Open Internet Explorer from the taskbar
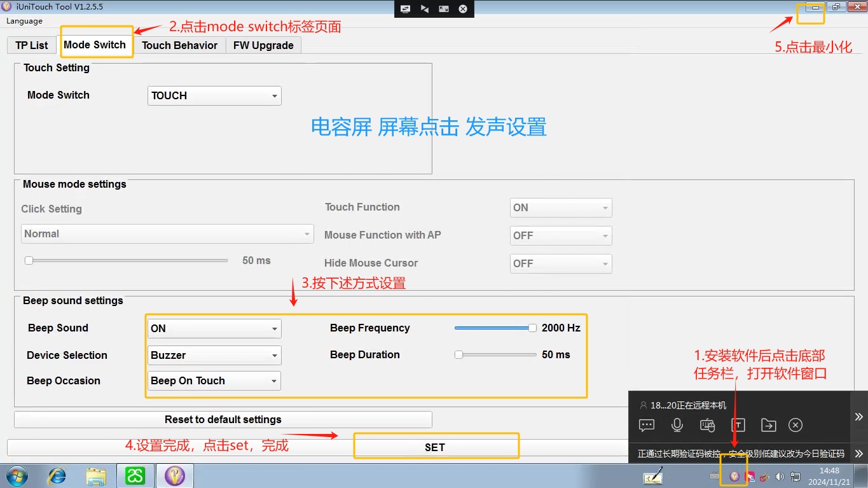Viewport: 868px width, 488px height. tap(58, 476)
